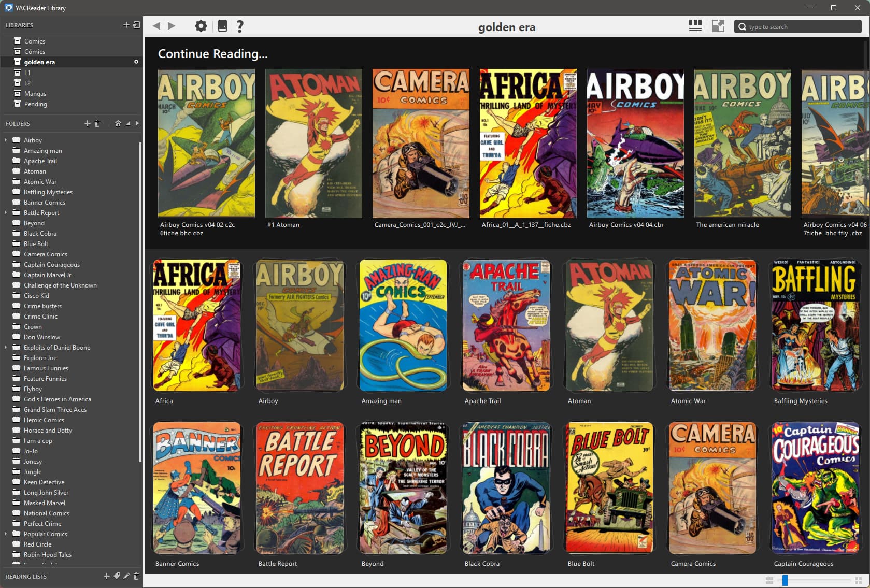This screenshot has height=588, width=870.
Task: Add a new library with the plus icon
Action: pyautogui.click(x=126, y=25)
